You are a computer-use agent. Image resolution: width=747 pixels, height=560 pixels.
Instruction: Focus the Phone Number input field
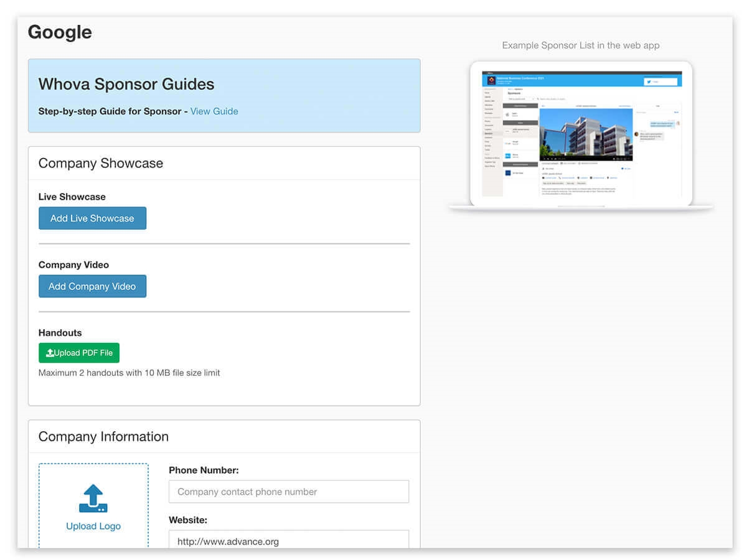(x=289, y=492)
